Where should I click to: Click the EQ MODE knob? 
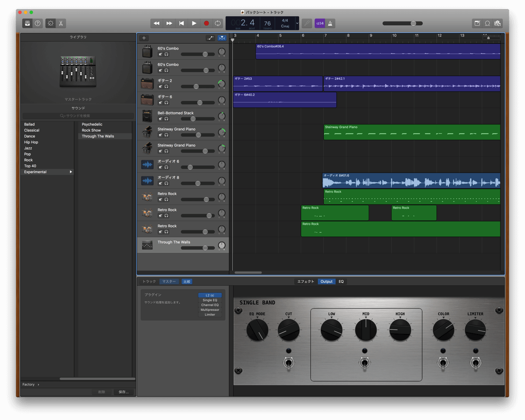[x=257, y=330]
